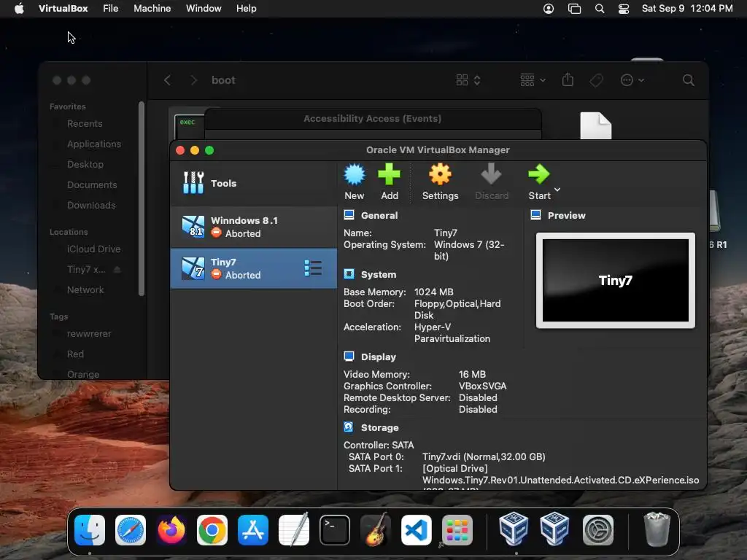Click the Preview section header
Image resolution: width=747 pixels, height=560 pixels.
coord(566,215)
